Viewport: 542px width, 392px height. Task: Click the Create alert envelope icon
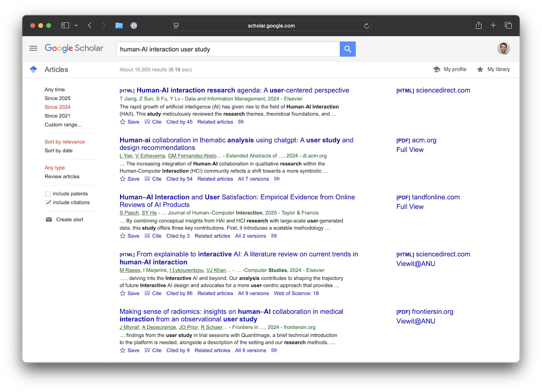pos(48,219)
